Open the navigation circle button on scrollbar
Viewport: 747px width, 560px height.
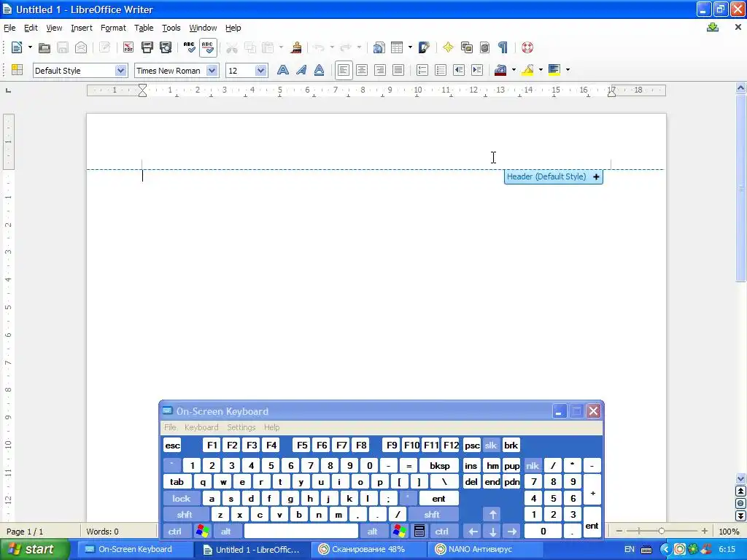pos(740,503)
